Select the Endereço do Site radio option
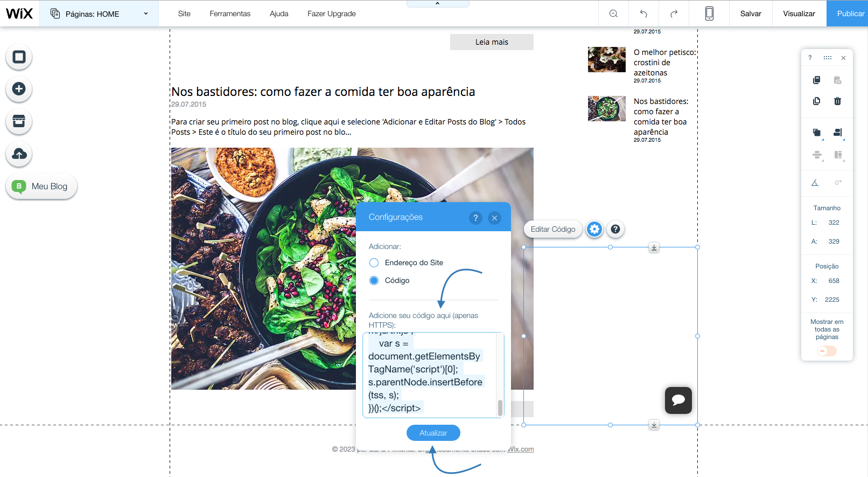The width and height of the screenshot is (868, 477). coord(374,262)
